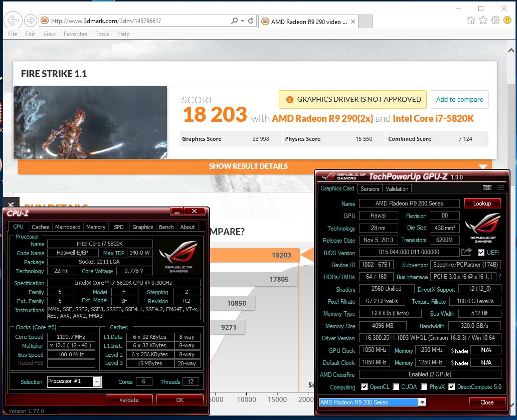Open Favorites menu

click(x=76, y=34)
